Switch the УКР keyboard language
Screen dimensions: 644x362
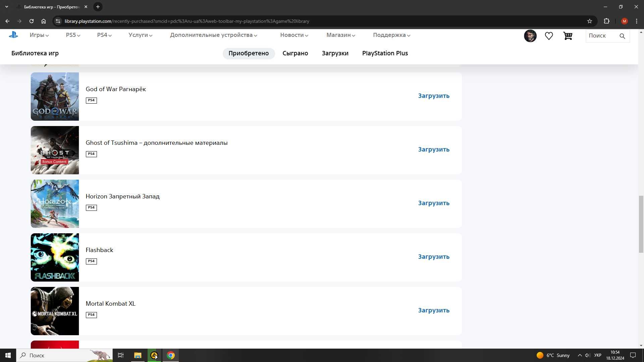598,355
